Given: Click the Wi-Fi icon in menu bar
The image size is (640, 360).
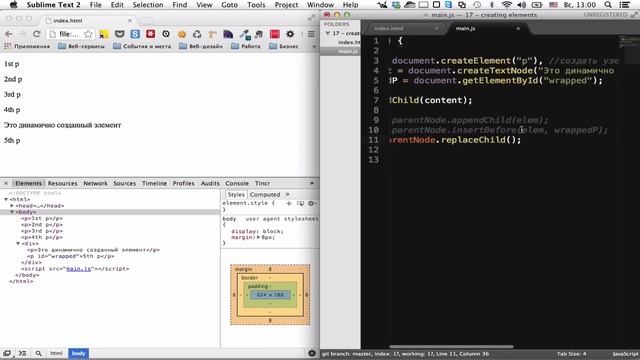Looking at the screenshot, I should [507, 5].
